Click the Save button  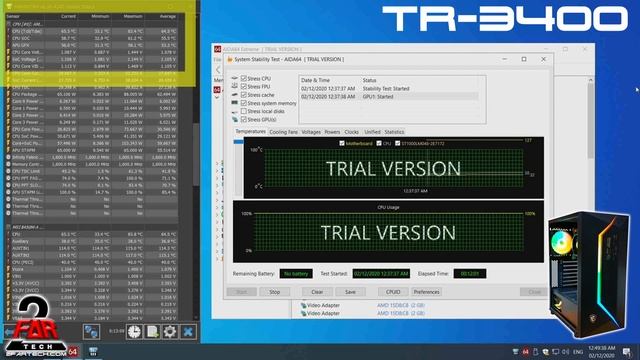tap(350, 292)
